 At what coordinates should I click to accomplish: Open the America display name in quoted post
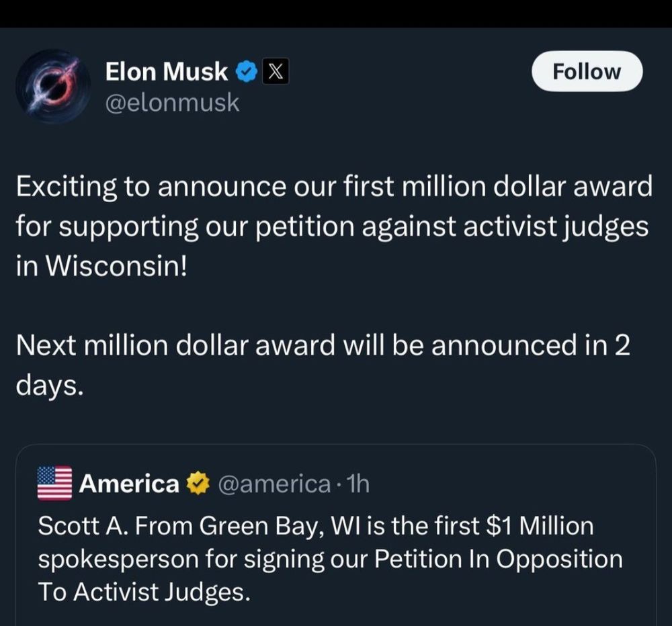pyautogui.click(x=129, y=484)
